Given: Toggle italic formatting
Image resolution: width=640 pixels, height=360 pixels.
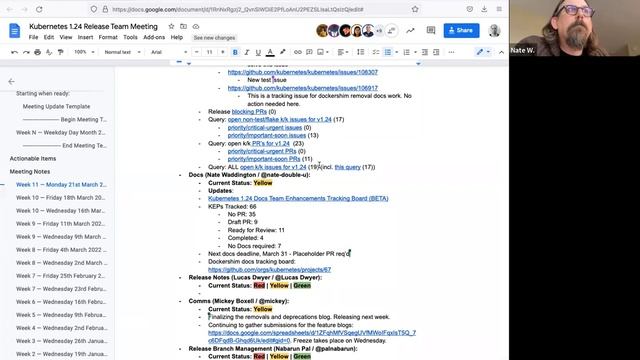Looking at the screenshot, I should [247, 52].
